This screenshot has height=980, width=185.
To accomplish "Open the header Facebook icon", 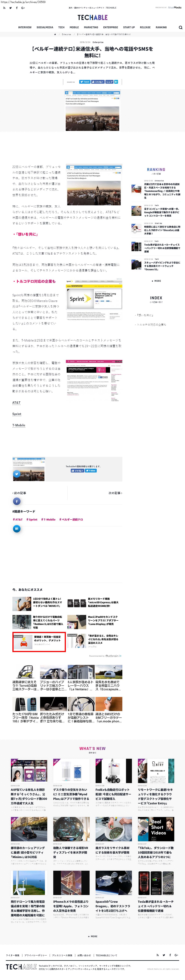I will [17, 8].
